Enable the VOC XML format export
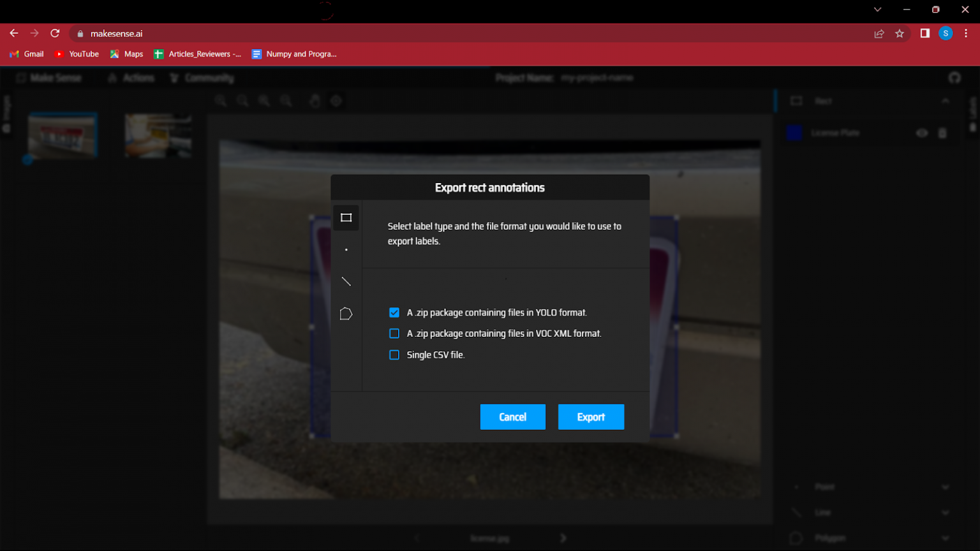This screenshot has width=980, height=551. click(x=394, y=333)
